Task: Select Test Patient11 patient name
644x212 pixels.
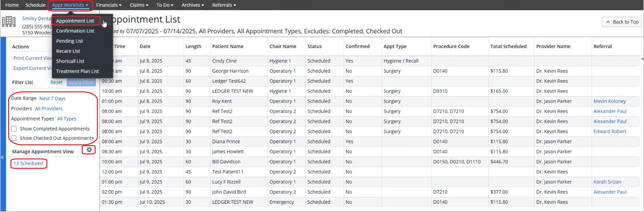Action: click(x=228, y=172)
